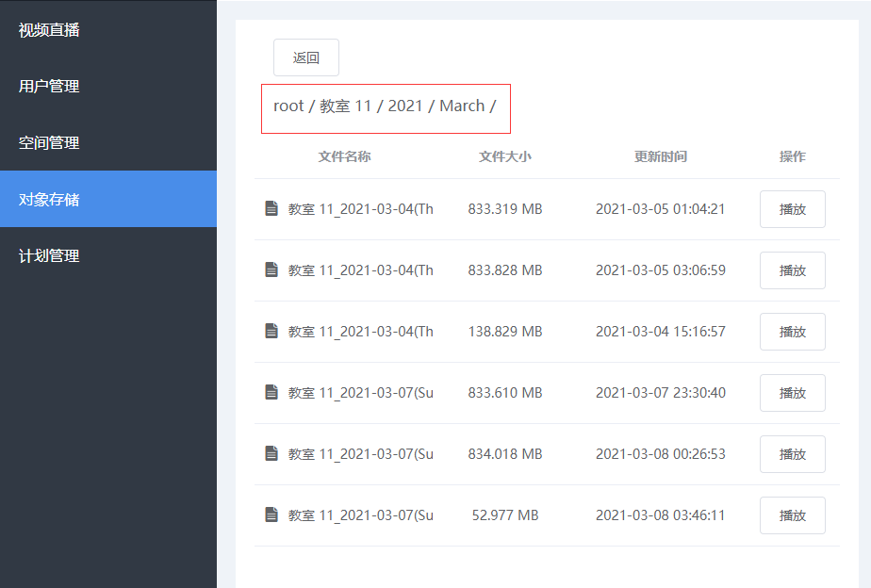Click timestamp 2021-03-04 15:16:57

pos(661,332)
